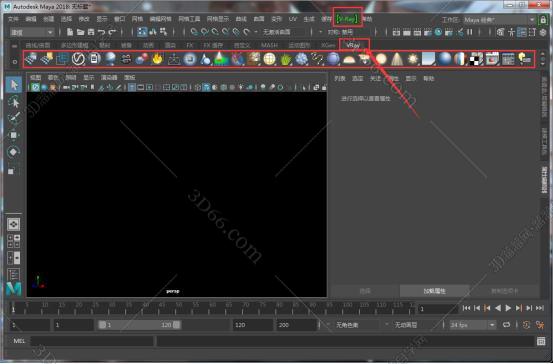Toggle the shelf options gear at left
This screenshot has height=364, width=553.
pos(14,61)
